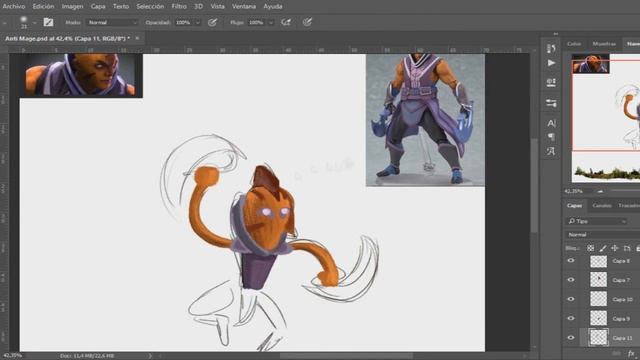The width and height of the screenshot is (640, 360).
Task: Open the Opacidad value dropdown arrow
Action: (x=198, y=22)
